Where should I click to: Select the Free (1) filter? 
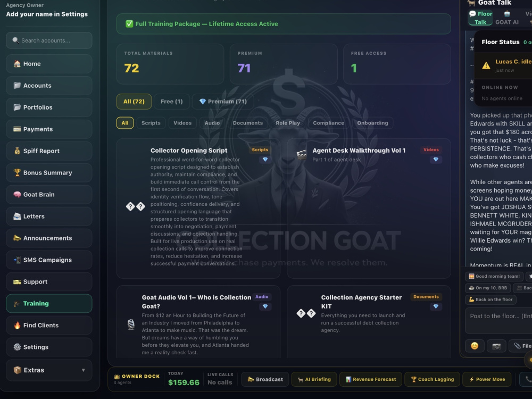[x=172, y=102]
